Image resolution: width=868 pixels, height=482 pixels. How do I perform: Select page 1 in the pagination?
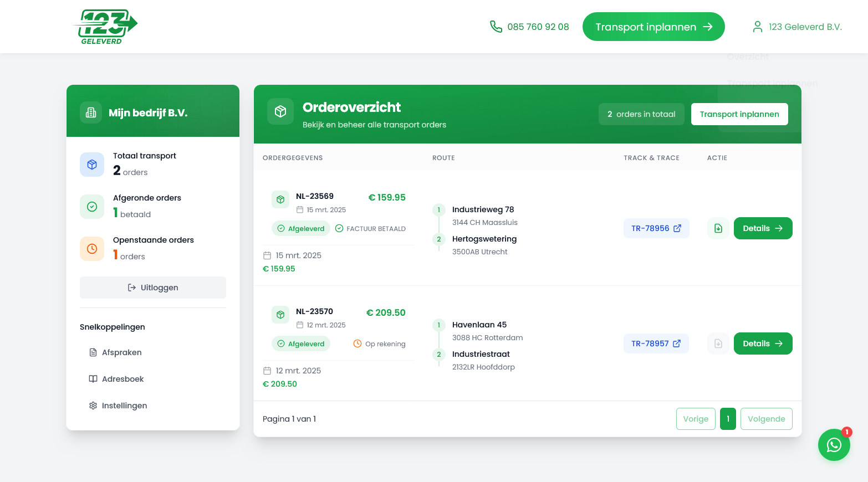728,419
